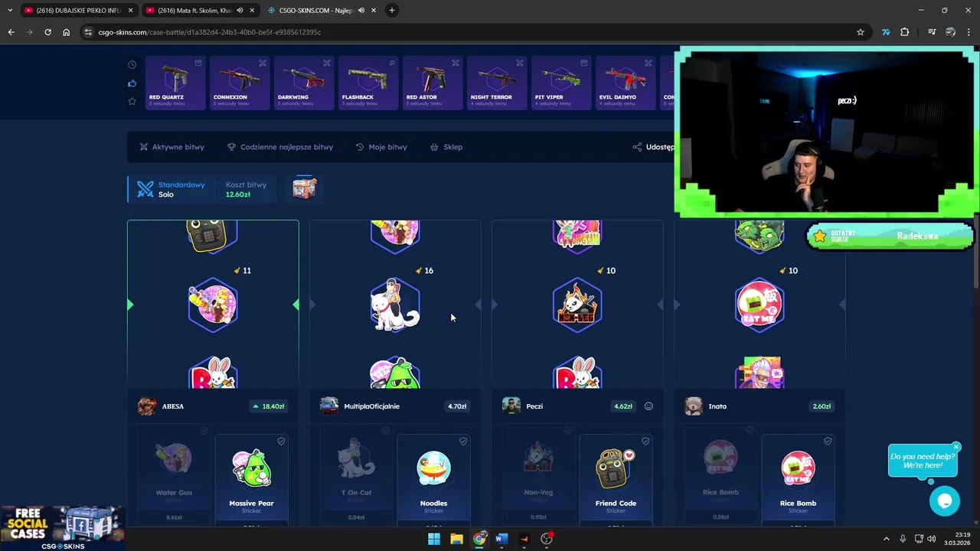This screenshot has width=980, height=551.
Task: Click the case box icon beside Koszt bitwy
Action: click(304, 188)
